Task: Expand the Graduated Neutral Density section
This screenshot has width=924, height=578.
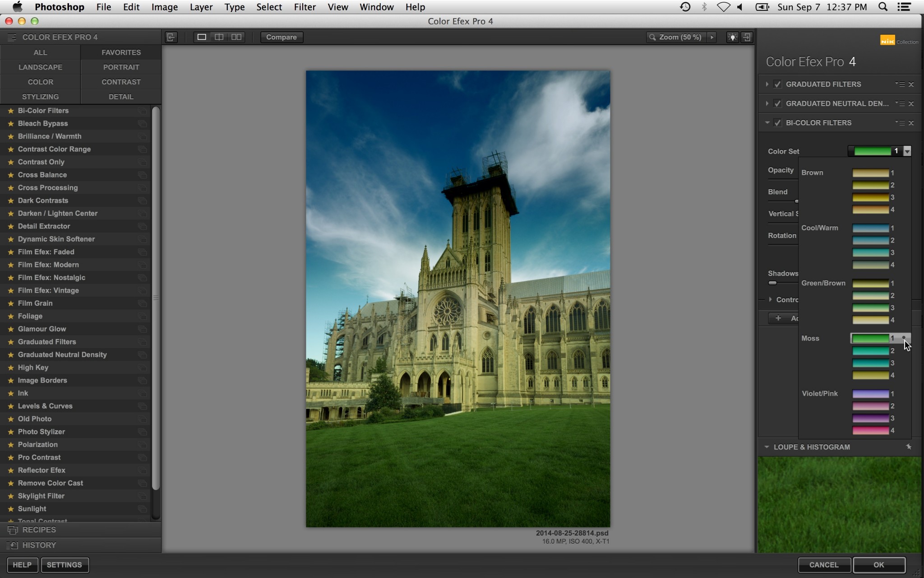Action: tap(767, 103)
